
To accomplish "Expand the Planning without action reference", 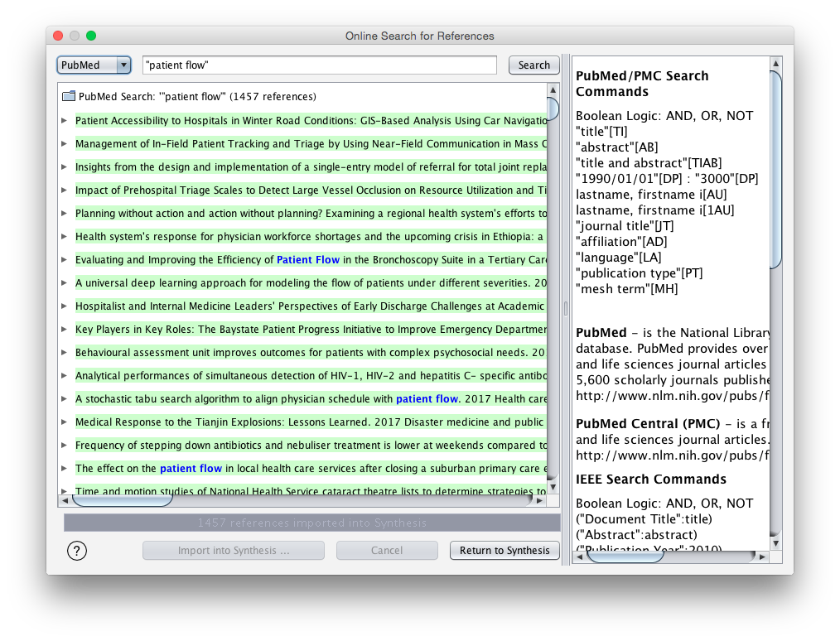I will pyautogui.click(x=65, y=213).
